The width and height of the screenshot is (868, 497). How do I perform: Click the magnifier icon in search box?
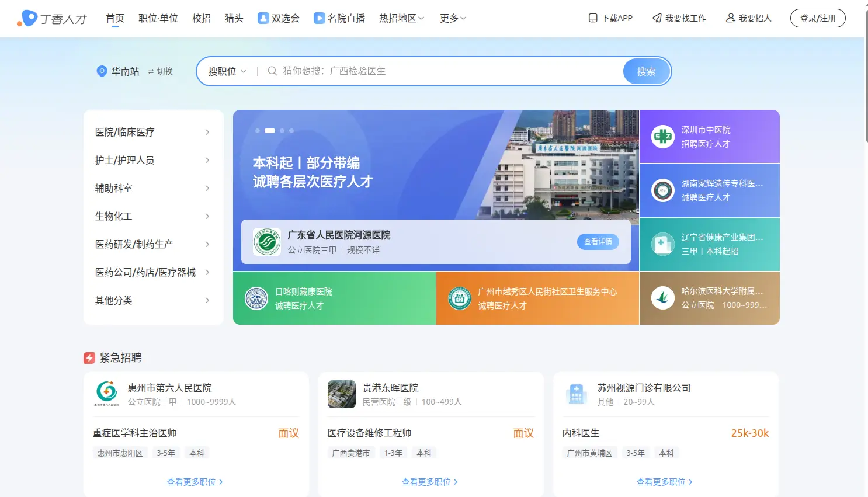tap(272, 71)
